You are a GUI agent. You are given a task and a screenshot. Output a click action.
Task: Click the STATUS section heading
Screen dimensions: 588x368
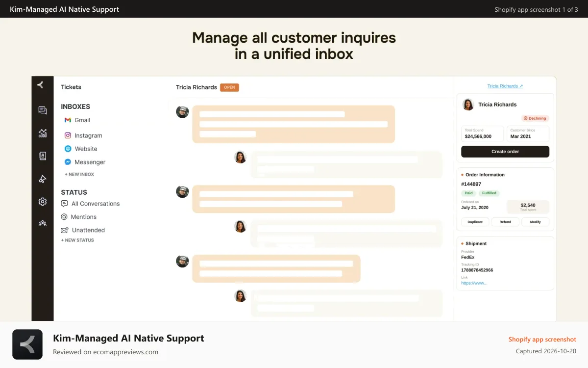[x=74, y=192]
